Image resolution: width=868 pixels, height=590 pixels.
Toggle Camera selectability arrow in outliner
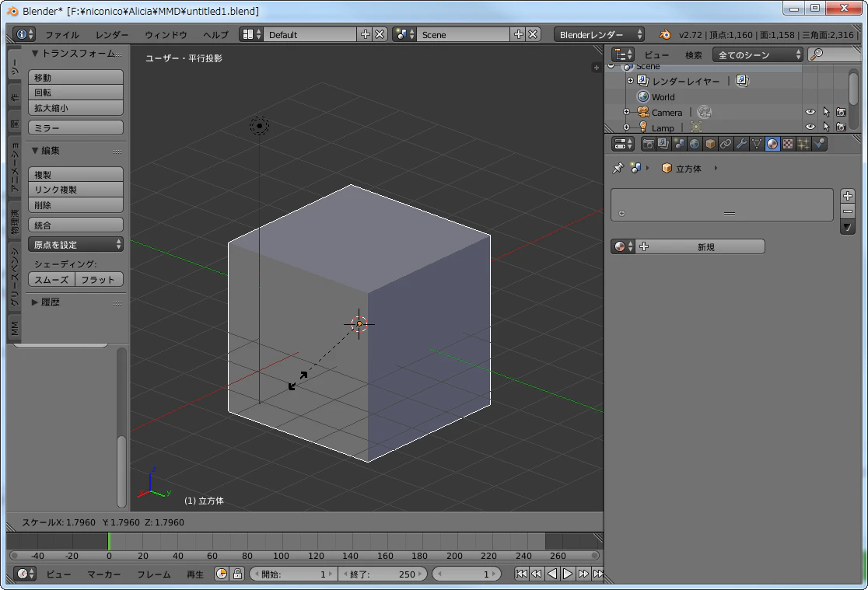(826, 113)
